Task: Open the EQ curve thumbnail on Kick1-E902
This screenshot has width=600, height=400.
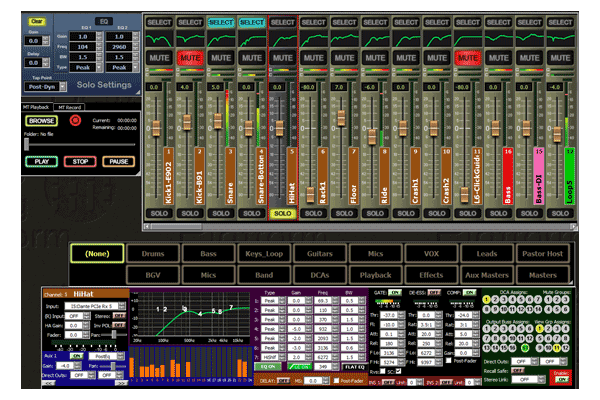Action: click(x=159, y=39)
